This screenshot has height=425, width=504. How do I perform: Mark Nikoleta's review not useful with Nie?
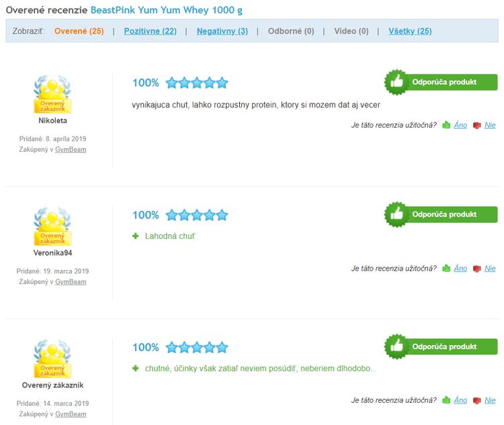(x=490, y=125)
